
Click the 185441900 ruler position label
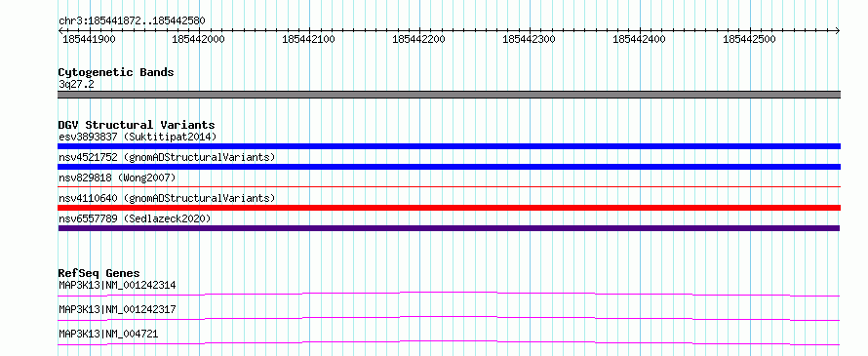pos(89,39)
